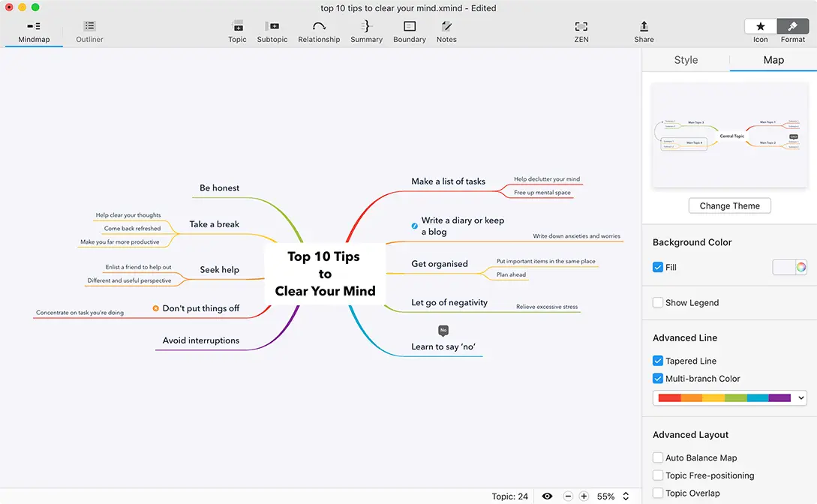Uncheck Multi-branch Color
Image resolution: width=817 pixels, height=504 pixels.
[658, 379]
